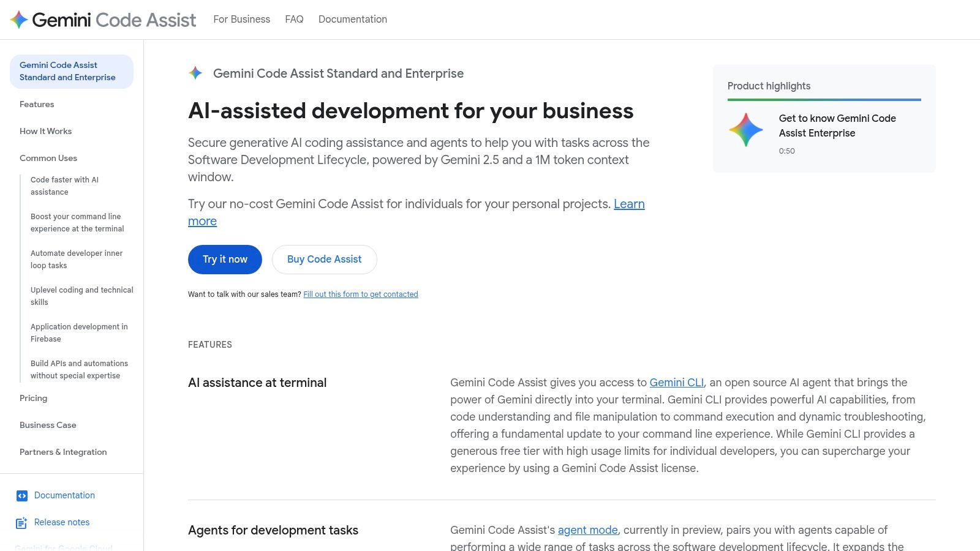Open Build APIs and automations item
This screenshot has width=980, height=551.
point(79,370)
